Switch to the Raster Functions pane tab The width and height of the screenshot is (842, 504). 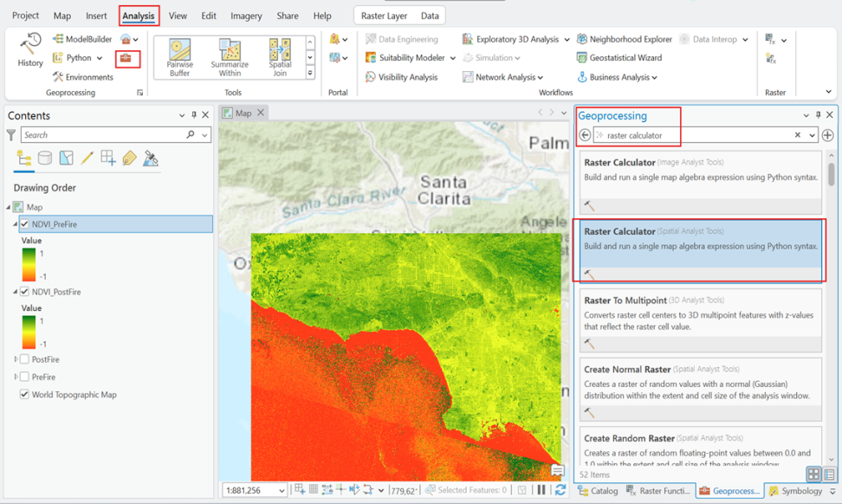click(x=659, y=491)
